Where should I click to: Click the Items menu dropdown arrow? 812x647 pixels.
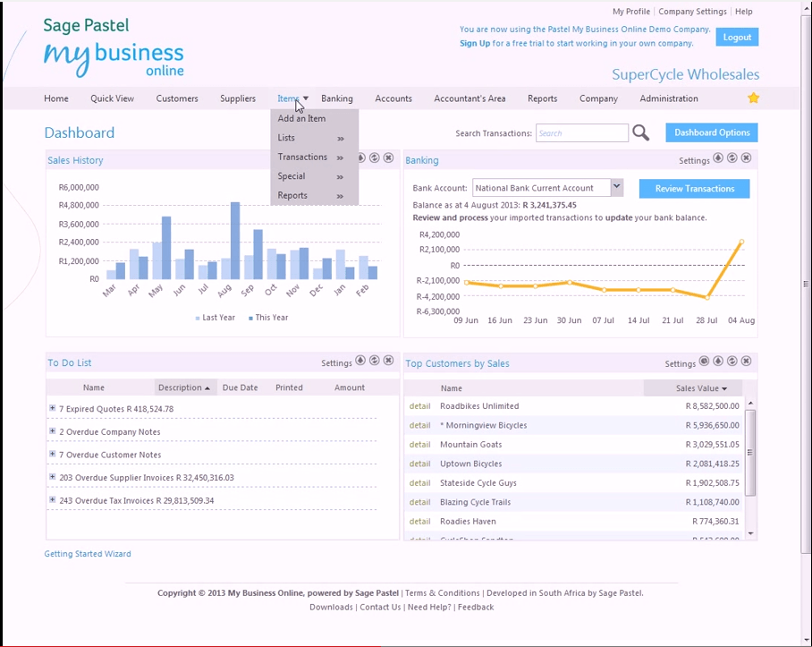point(306,98)
